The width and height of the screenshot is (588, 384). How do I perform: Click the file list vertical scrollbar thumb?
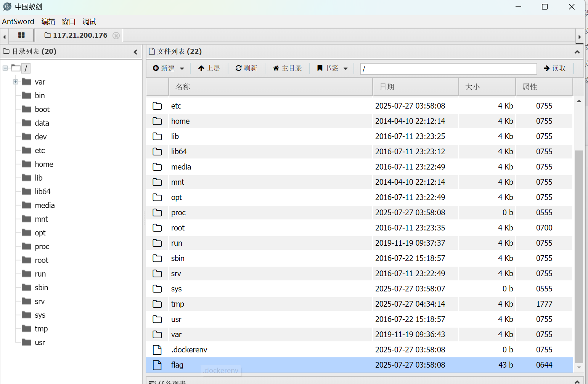coord(579,256)
